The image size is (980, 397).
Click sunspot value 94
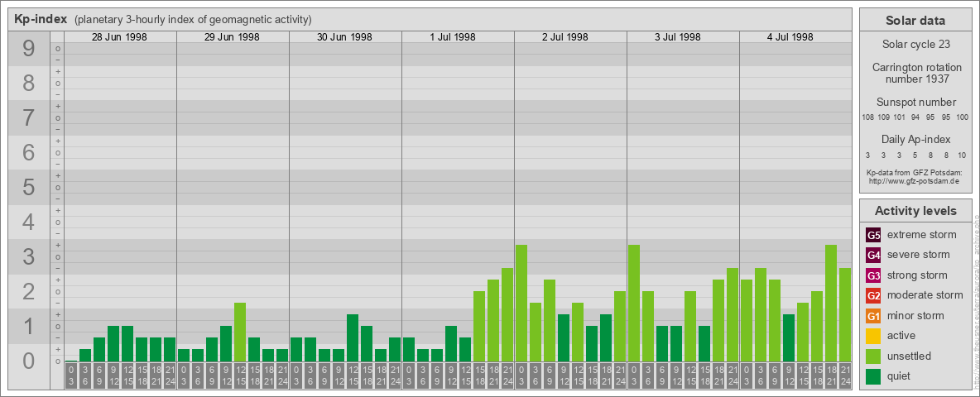[915, 117]
